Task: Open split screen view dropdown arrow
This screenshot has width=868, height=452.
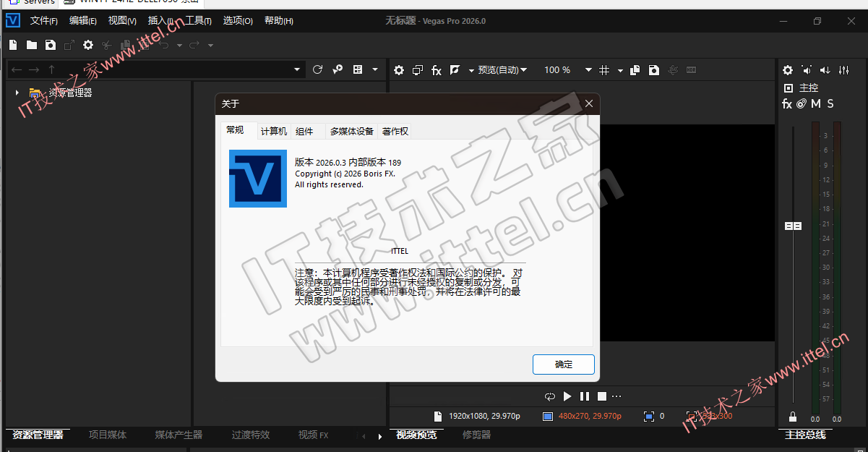Action: [471, 70]
